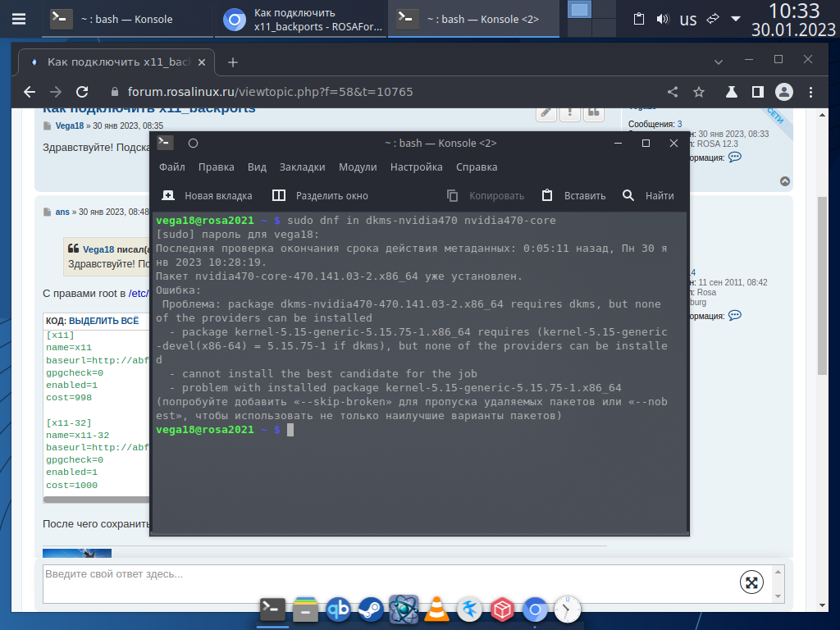
Task: Click Найти in Konsole toolbar
Action: pos(648,195)
